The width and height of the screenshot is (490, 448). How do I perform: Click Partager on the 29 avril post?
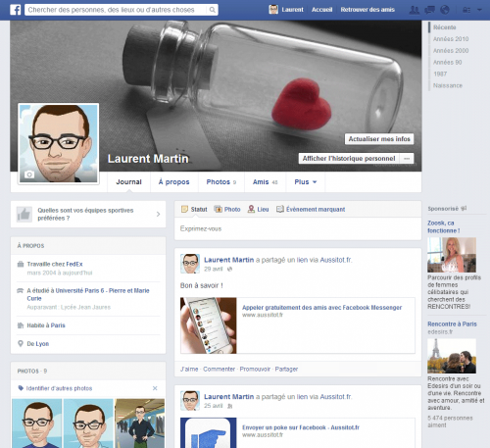[x=286, y=369]
